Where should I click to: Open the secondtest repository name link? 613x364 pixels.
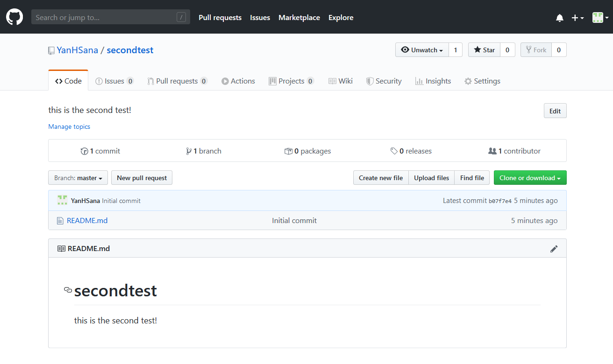130,50
